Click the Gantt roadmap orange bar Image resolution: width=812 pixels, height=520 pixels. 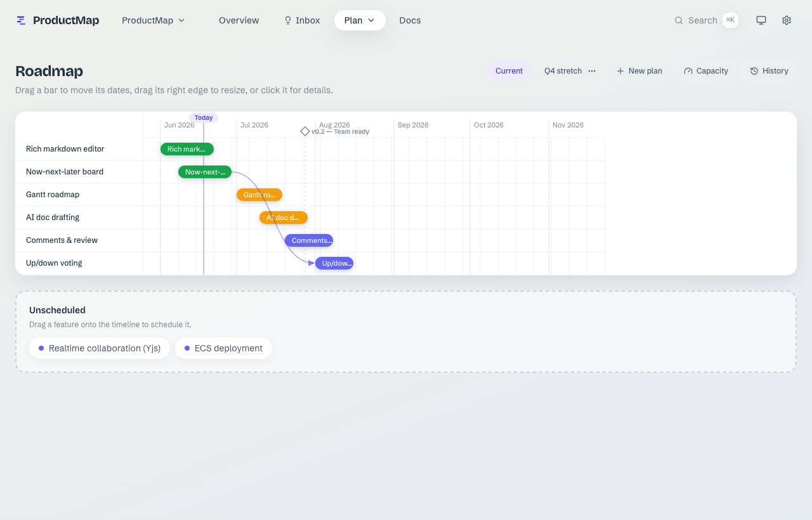coord(259,195)
